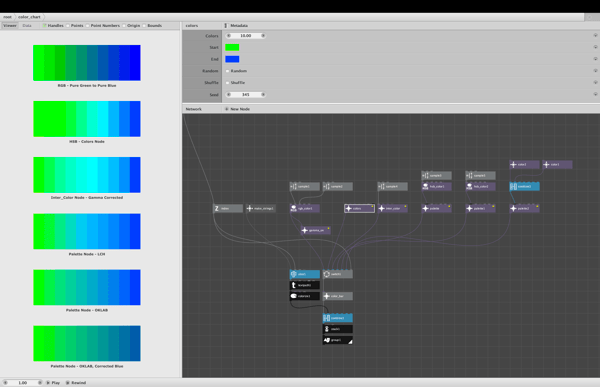600x387 pixels.
Task: Click the Palette Node LCH gradient bar
Action: 87,231
